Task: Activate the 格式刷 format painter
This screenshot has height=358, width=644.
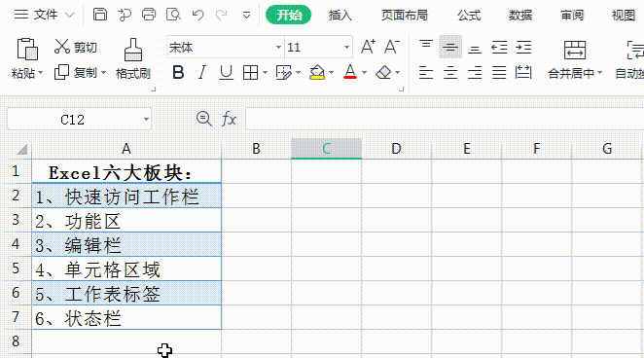Action: coord(133,58)
